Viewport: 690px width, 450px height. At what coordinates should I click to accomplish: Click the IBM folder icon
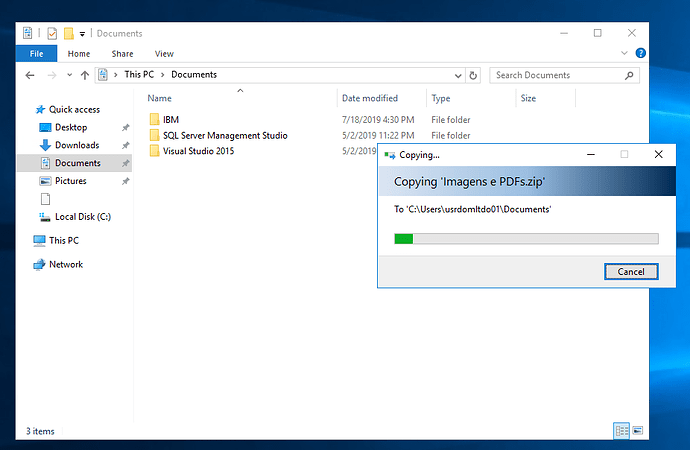(x=154, y=119)
